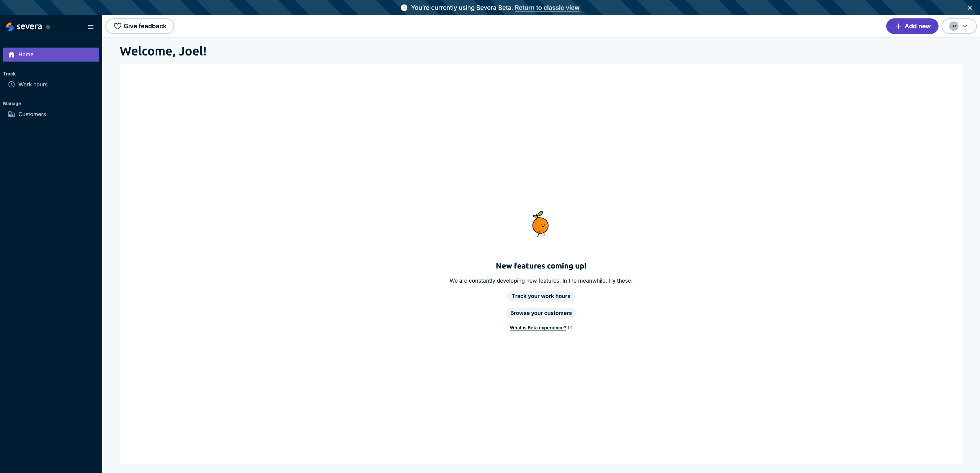This screenshot has width=980, height=473.
Task: Click the info icon in beta banner
Action: pos(404,8)
